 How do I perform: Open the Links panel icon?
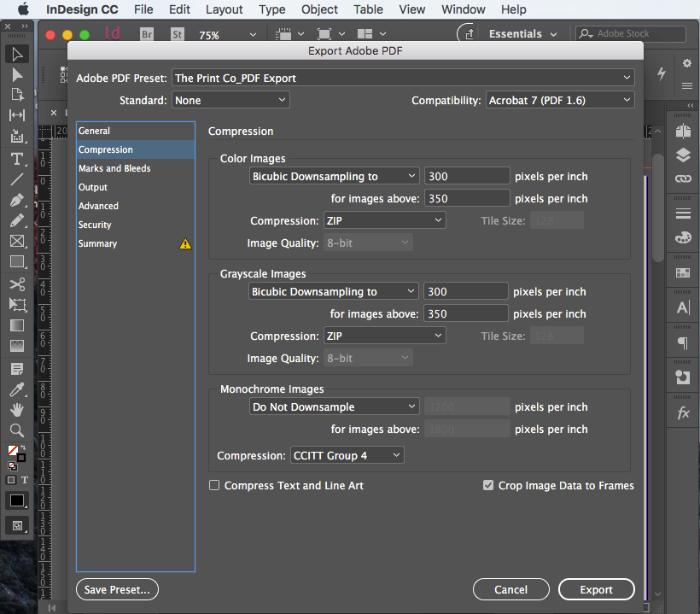pyautogui.click(x=683, y=178)
